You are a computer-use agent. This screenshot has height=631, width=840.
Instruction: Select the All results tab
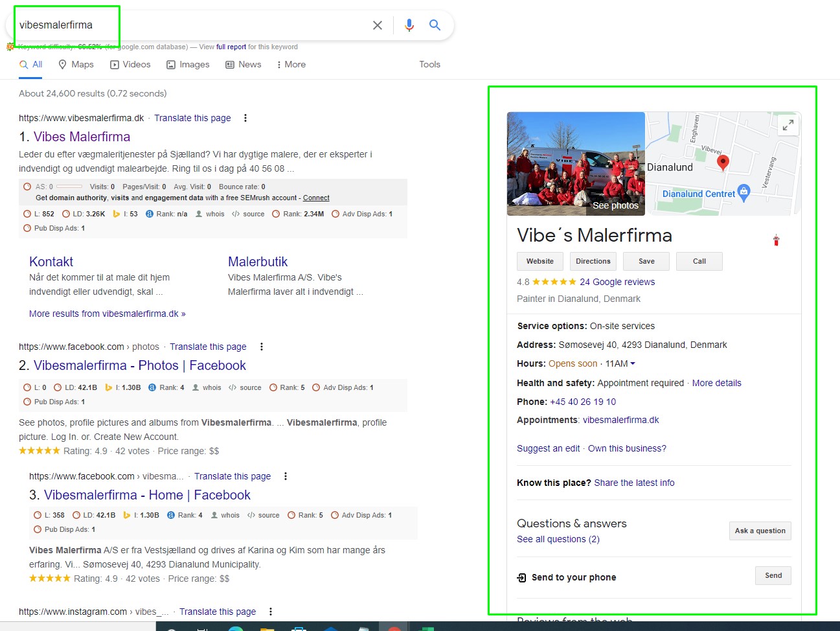coord(31,64)
